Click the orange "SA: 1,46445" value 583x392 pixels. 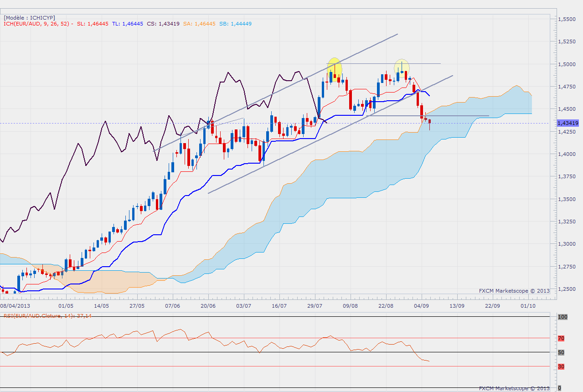[199, 24]
